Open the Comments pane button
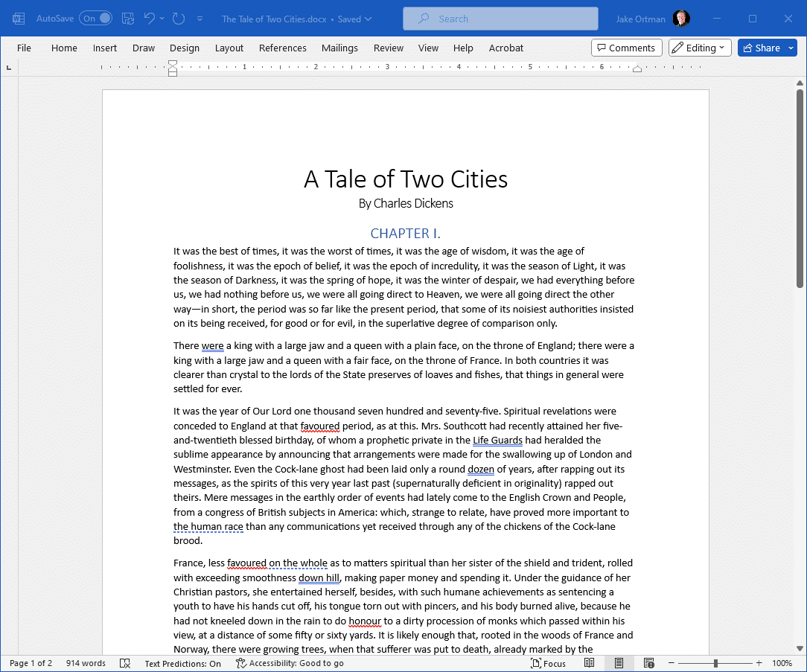Viewport: 807px width, 672px height. click(626, 48)
